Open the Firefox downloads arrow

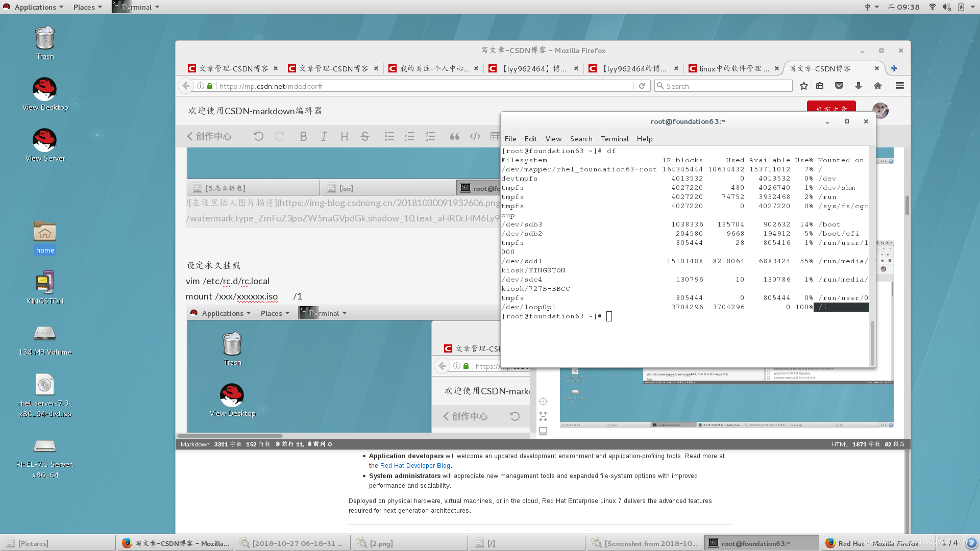click(859, 86)
